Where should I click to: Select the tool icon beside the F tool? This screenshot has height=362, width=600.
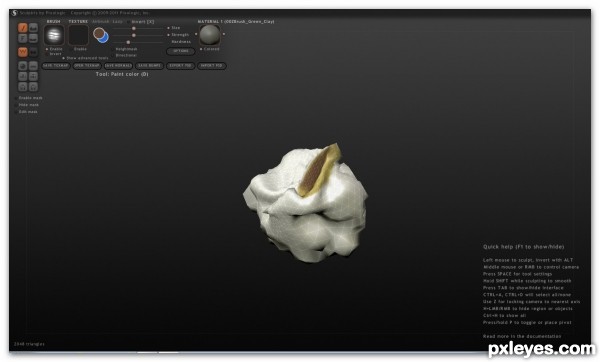pyautogui.click(x=33, y=38)
